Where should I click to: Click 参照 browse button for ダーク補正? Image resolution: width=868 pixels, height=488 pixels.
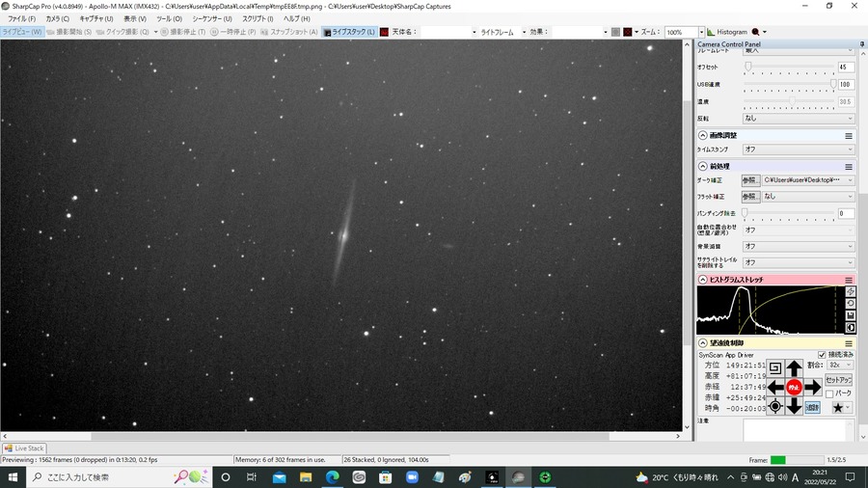[750, 180]
